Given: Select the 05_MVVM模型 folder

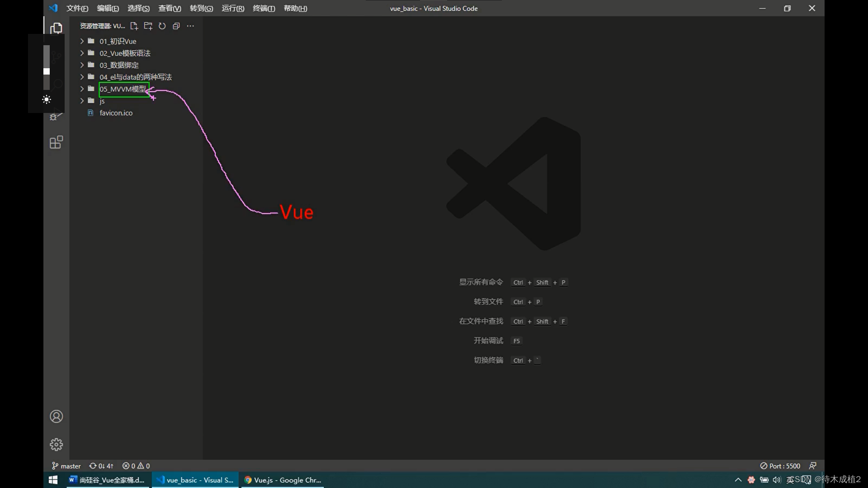Looking at the screenshot, I should [x=123, y=89].
